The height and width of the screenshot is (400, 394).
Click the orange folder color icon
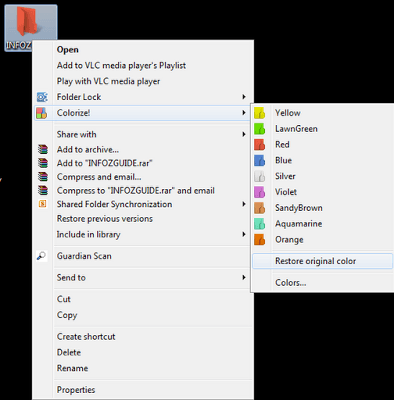[259, 240]
